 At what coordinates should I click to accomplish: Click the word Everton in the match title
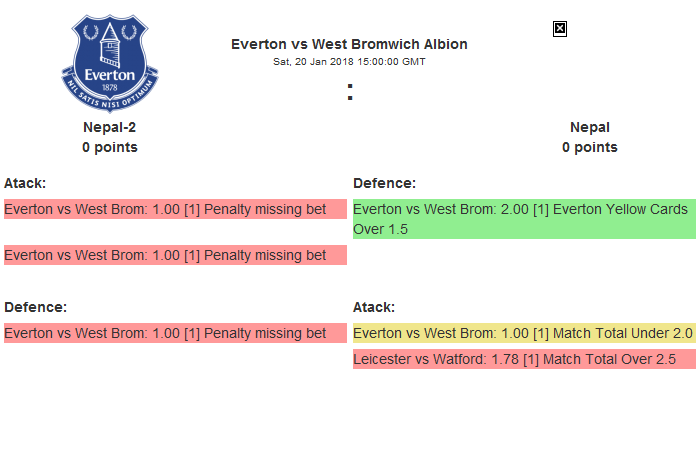[258, 44]
